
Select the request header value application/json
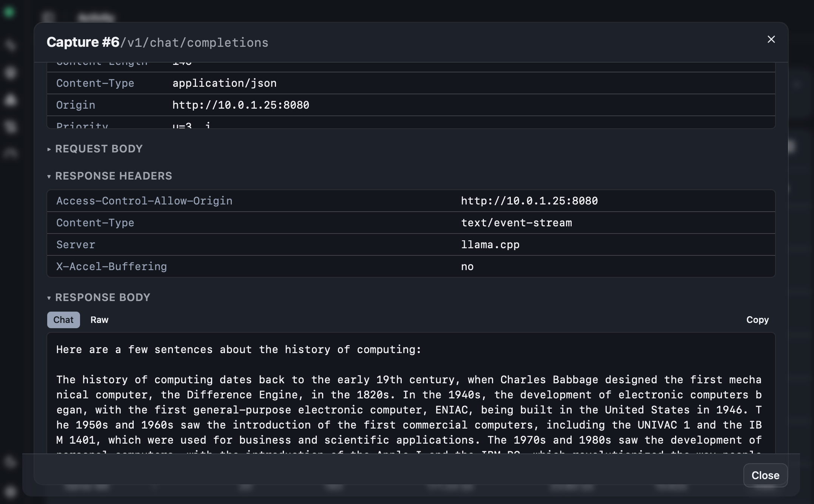point(224,83)
